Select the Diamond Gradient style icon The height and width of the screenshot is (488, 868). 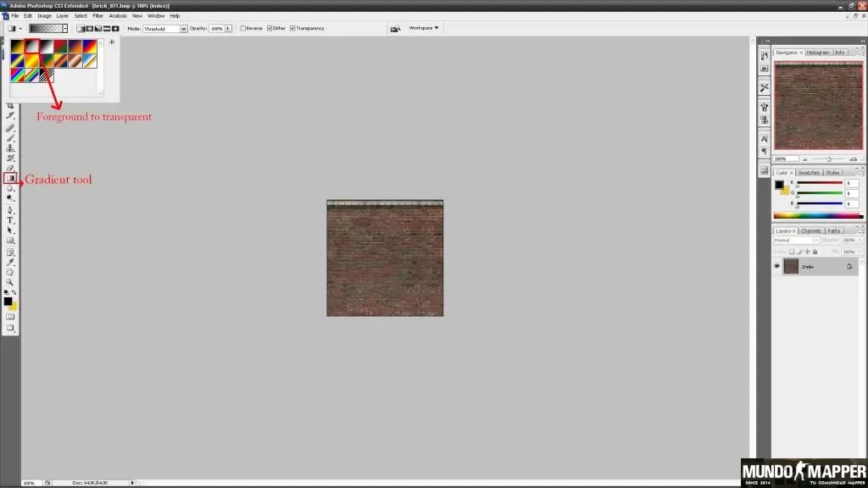tap(115, 28)
